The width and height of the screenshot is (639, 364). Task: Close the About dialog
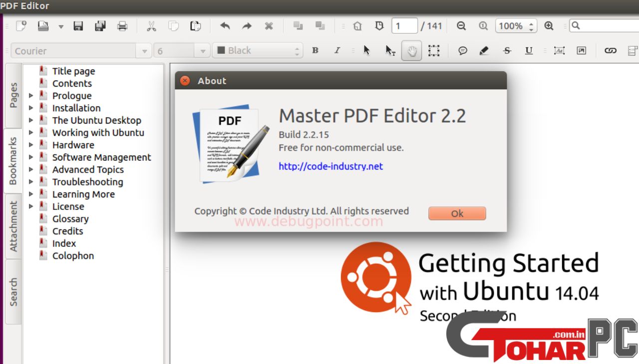[185, 81]
